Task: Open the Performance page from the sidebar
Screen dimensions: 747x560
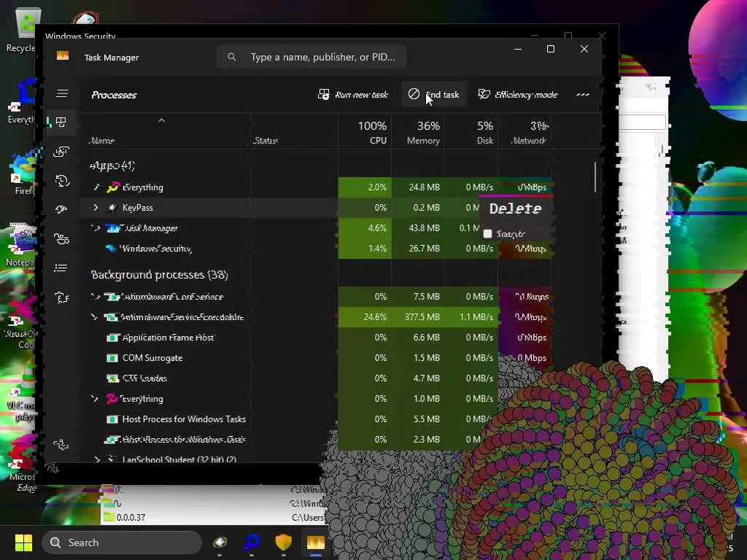Action: pyautogui.click(x=61, y=152)
